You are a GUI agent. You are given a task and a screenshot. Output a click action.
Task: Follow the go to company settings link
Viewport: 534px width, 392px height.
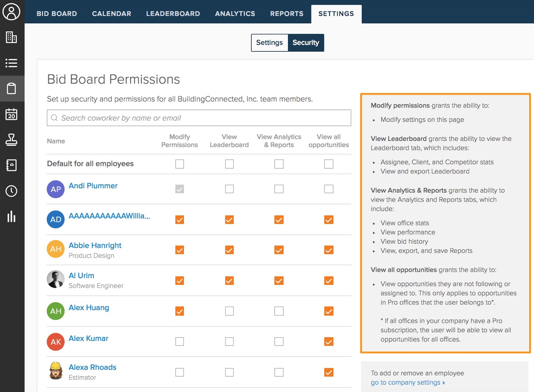(408, 383)
